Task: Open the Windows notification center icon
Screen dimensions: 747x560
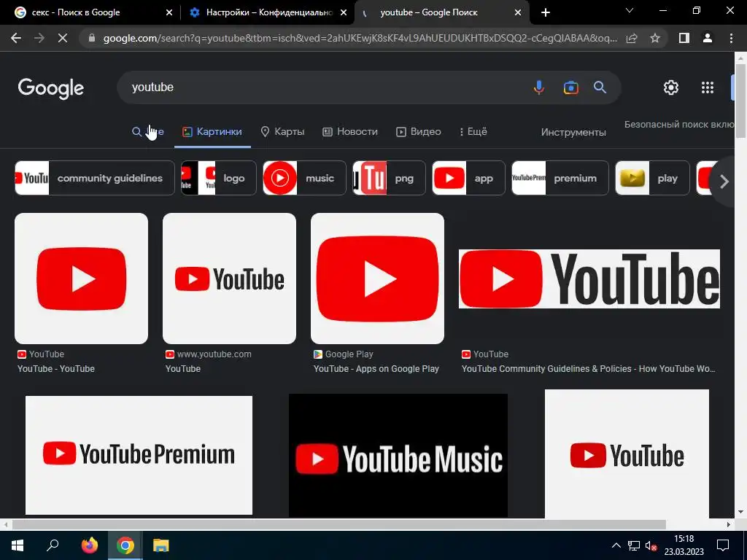Action: point(723,545)
